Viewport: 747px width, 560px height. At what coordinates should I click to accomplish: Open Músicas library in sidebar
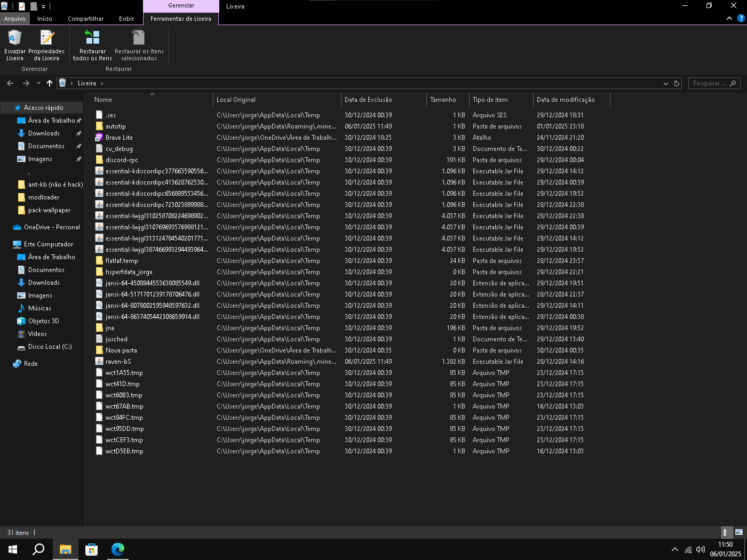[x=39, y=308]
